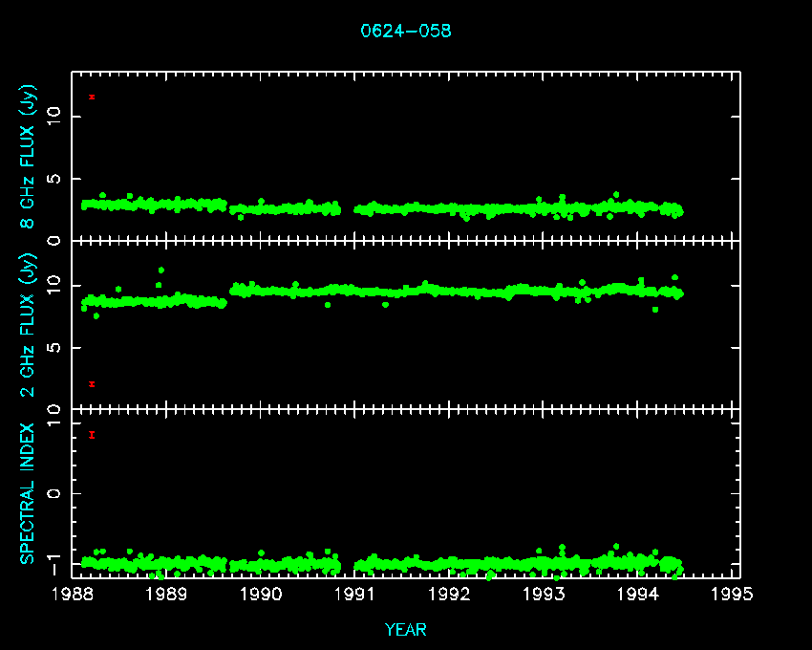This screenshot has width=812, height=650.
Task: Click the 5 tick label on 8 GHz axis
Action: (x=55, y=179)
